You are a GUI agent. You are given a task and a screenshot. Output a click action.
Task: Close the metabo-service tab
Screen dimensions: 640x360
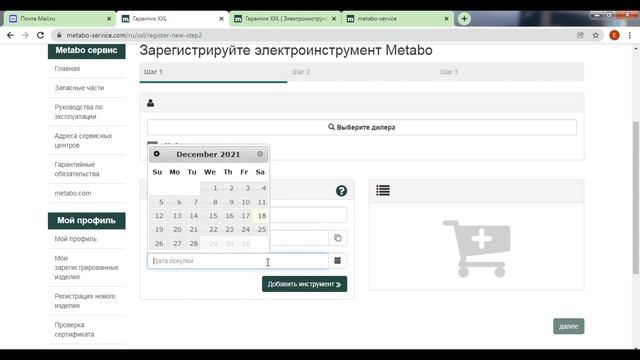pyautogui.click(x=446, y=19)
